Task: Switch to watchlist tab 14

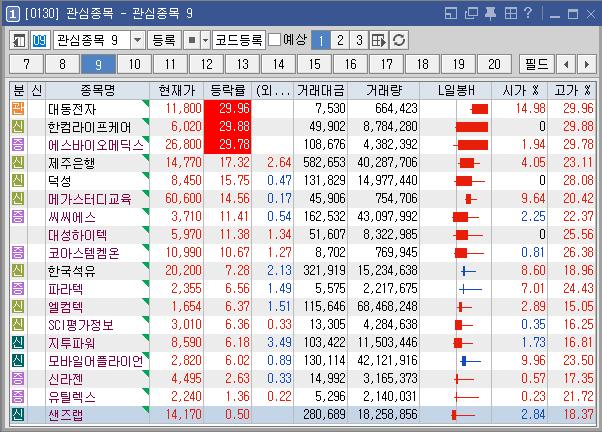Action: click(278, 64)
